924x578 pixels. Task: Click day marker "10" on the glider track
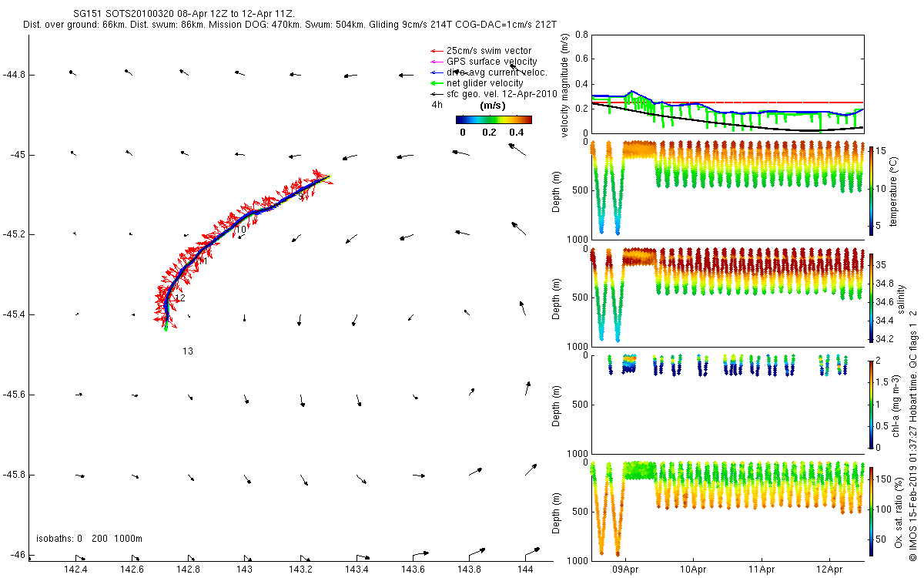coord(241,230)
